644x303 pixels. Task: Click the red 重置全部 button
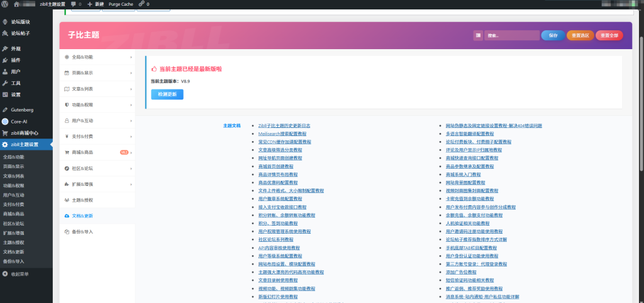[609, 35]
